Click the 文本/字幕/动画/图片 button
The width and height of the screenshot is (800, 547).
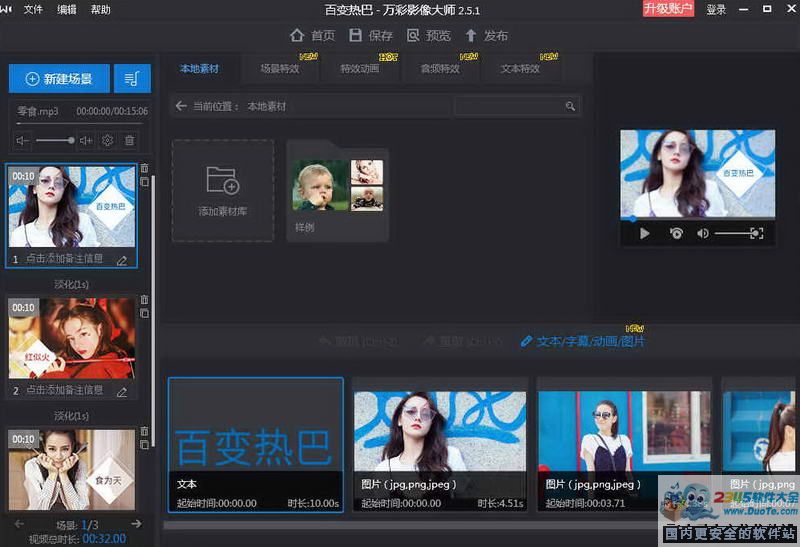[583, 341]
